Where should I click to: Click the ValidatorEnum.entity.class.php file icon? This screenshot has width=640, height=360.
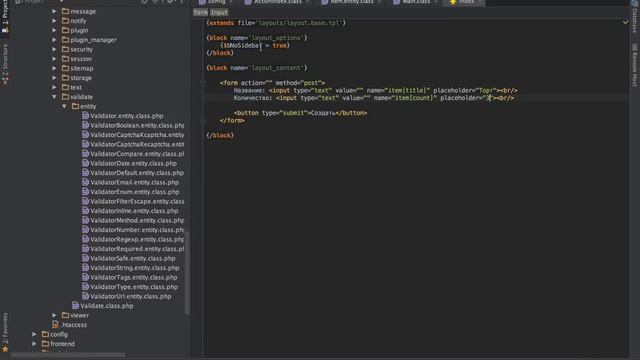coord(85,192)
